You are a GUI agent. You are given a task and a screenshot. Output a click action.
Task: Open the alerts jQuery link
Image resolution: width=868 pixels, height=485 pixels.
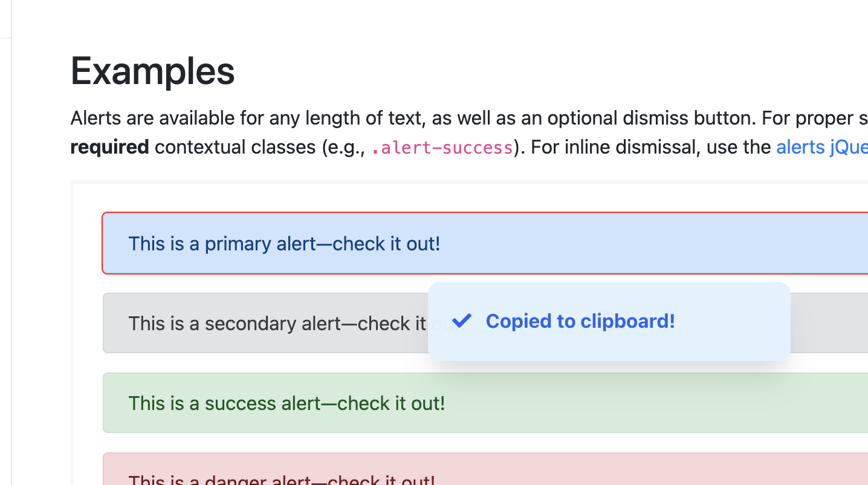click(x=821, y=147)
